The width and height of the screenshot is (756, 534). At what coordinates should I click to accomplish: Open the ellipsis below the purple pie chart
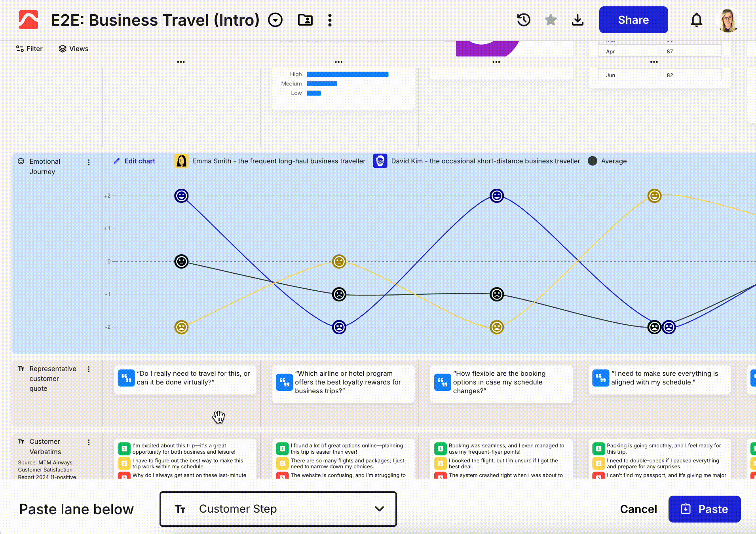tap(496, 62)
